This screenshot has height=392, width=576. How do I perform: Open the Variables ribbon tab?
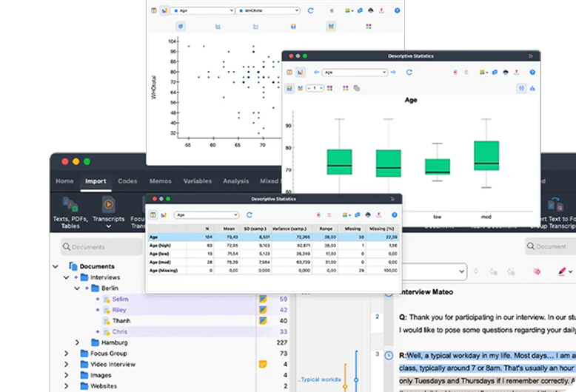197,181
